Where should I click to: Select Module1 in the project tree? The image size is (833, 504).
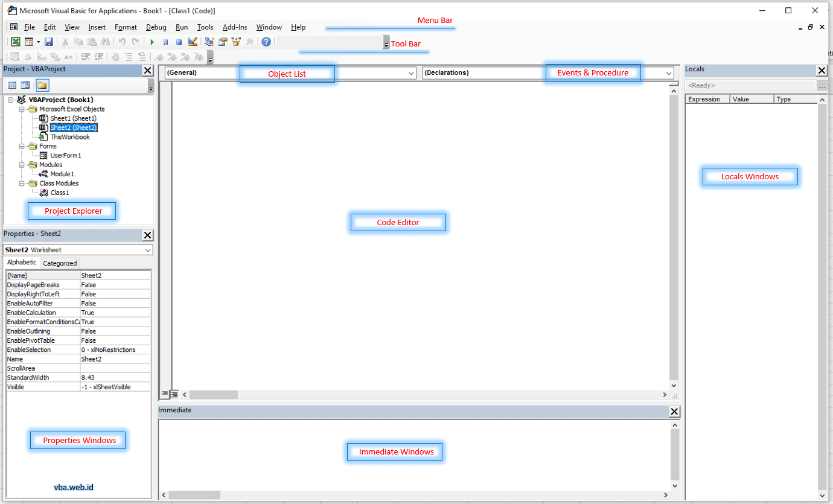[62, 174]
